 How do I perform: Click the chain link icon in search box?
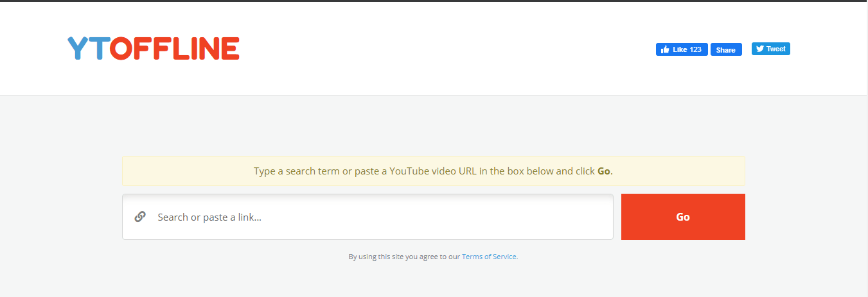point(140,217)
